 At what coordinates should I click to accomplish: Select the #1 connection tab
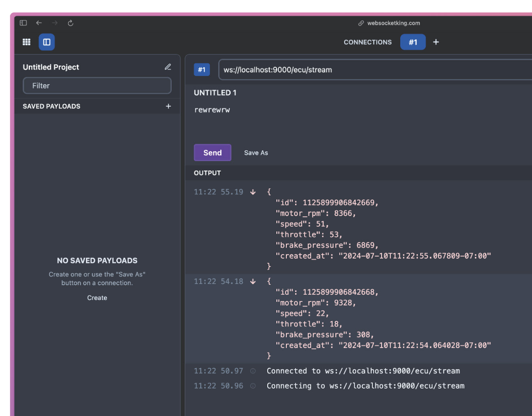413,42
